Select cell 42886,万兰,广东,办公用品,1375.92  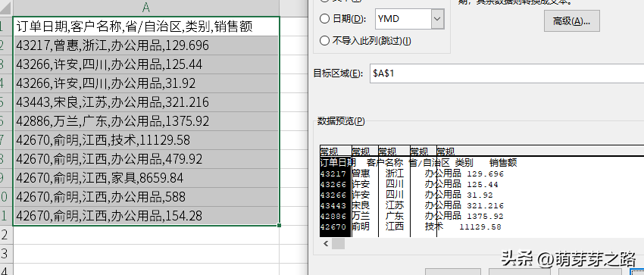point(145,121)
